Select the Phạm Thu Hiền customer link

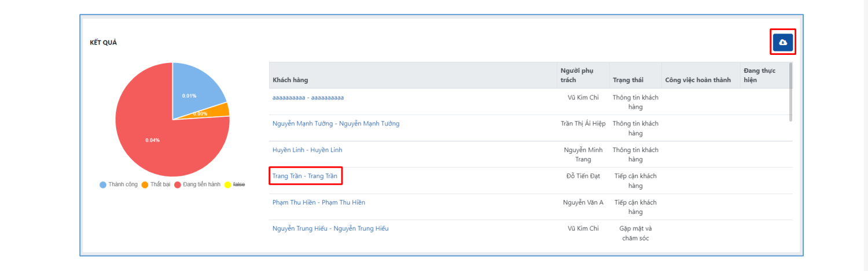pyautogui.click(x=319, y=203)
